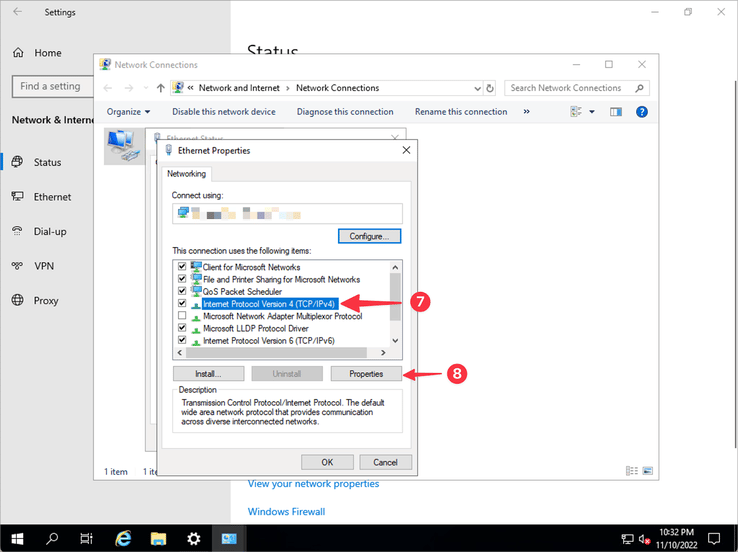The width and height of the screenshot is (738, 552).
Task: Toggle Internet Protocol Version 6 checkbox
Action: click(182, 340)
